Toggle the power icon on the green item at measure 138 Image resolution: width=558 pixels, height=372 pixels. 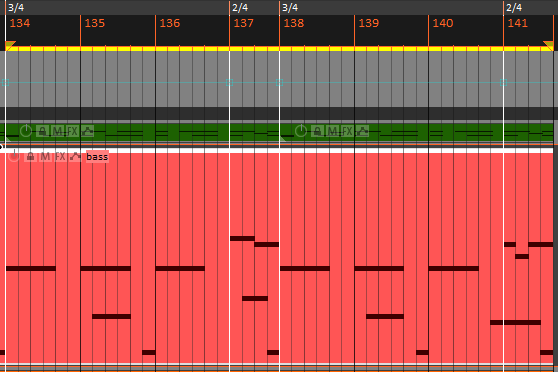(x=301, y=131)
